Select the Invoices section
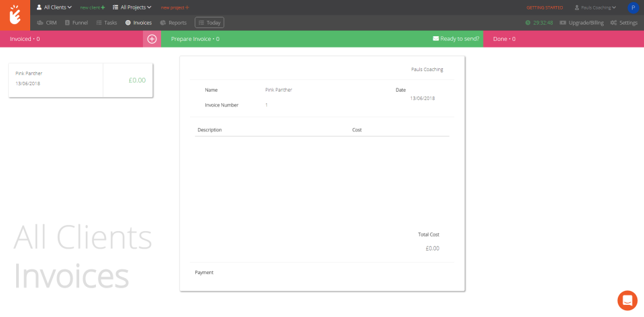This screenshot has width=644, height=317. coord(138,23)
